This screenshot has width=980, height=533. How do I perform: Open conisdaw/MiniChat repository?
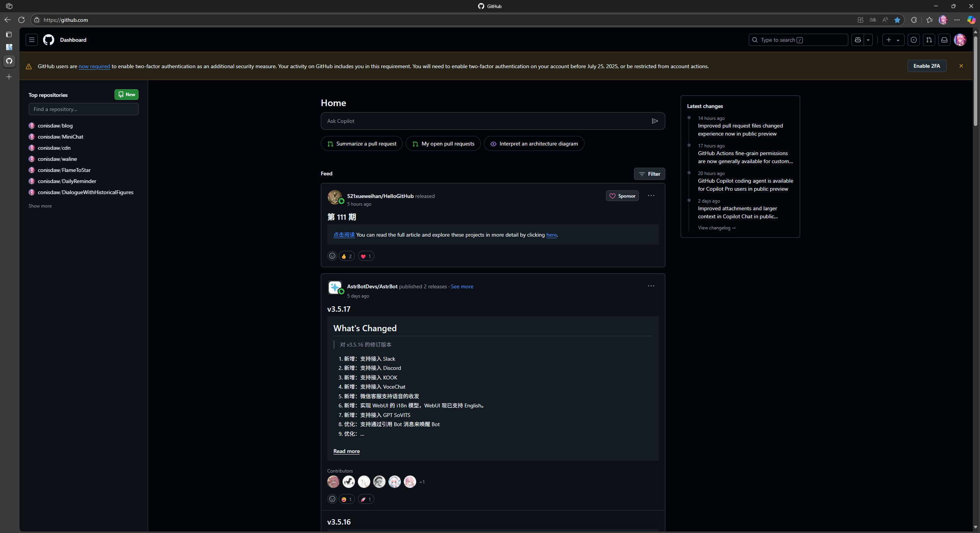point(60,137)
